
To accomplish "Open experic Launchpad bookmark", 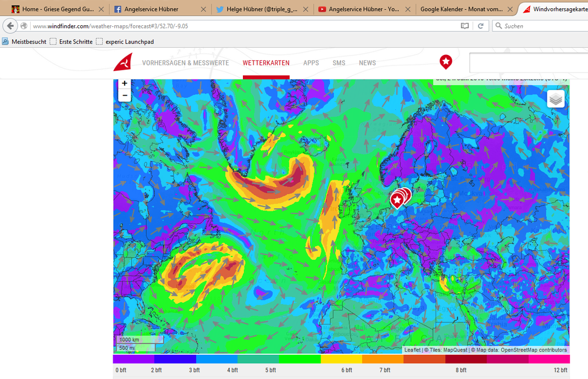I will click(x=125, y=42).
